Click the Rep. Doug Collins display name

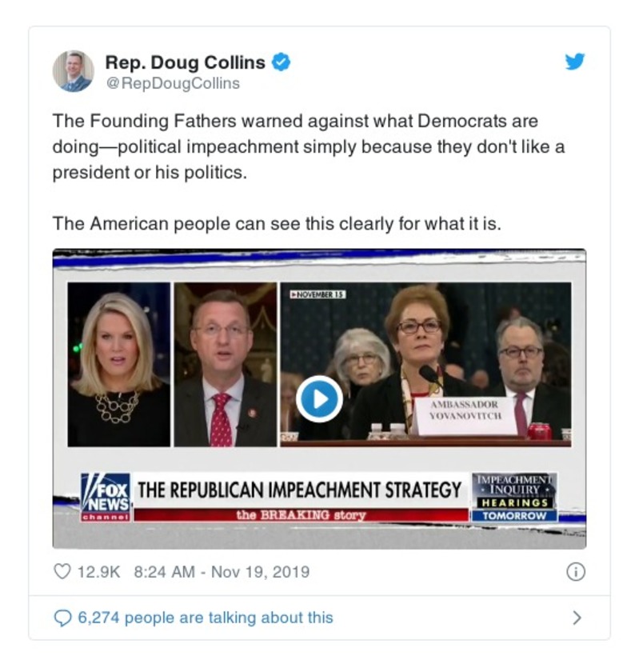186,62
